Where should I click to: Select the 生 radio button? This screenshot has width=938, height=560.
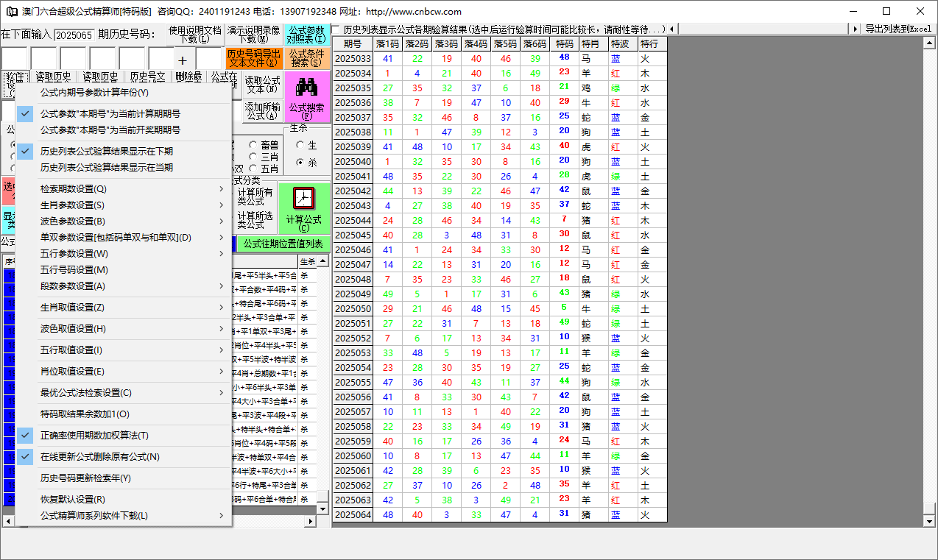[300, 146]
